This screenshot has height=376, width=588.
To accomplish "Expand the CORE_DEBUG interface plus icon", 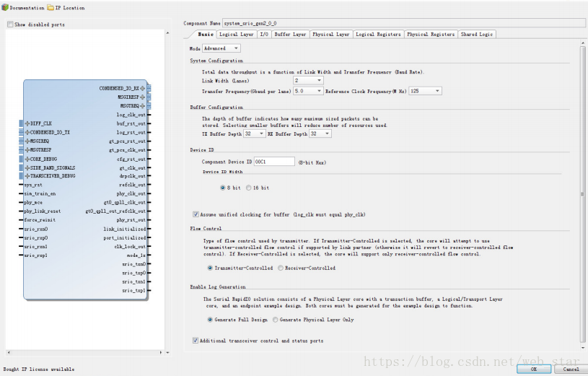I will click(x=27, y=159).
